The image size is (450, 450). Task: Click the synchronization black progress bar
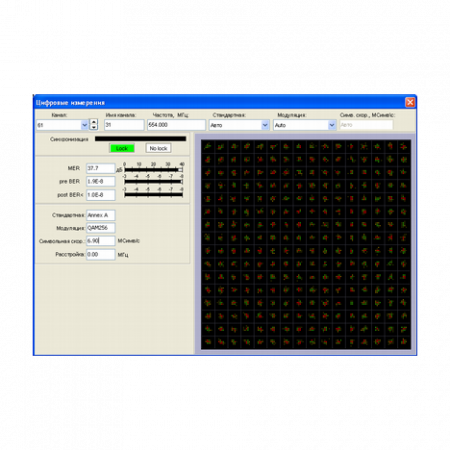[140, 139]
